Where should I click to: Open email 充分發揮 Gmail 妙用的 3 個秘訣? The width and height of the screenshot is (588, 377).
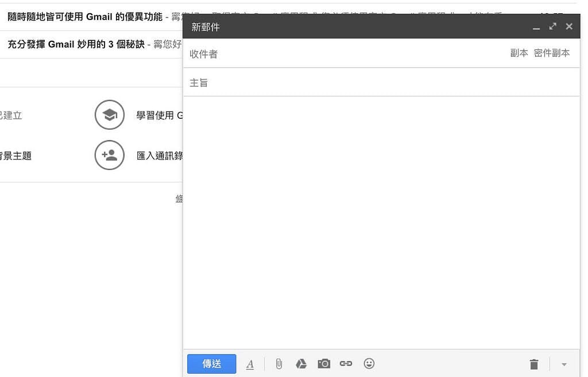76,44
